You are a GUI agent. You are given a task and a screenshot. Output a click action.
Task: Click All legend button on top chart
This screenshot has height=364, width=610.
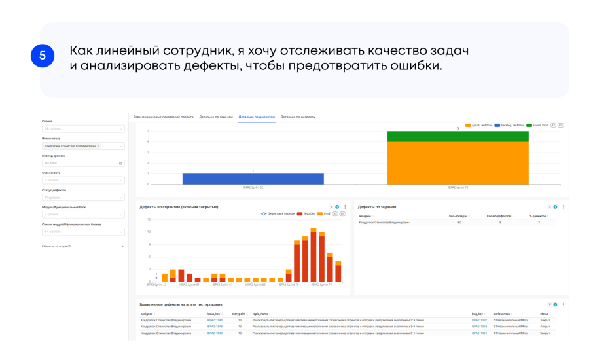tap(553, 125)
